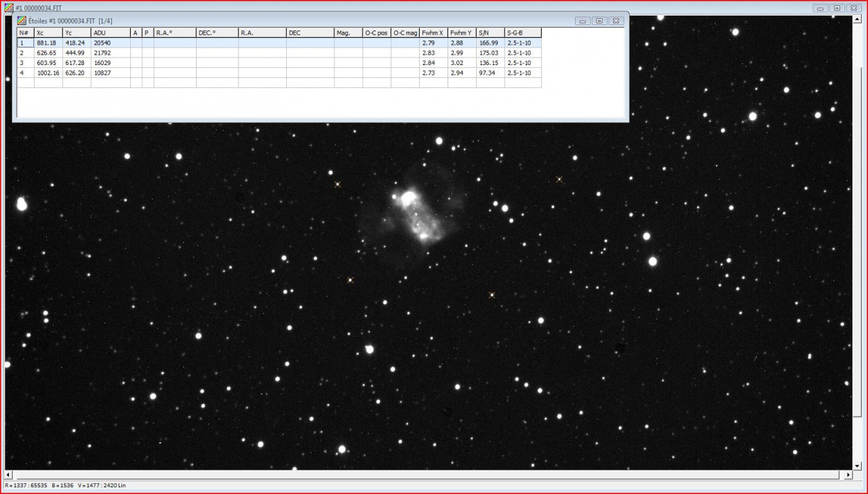Click the Yc value 626.20
The width and height of the screenshot is (868, 494).
pos(75,73)
